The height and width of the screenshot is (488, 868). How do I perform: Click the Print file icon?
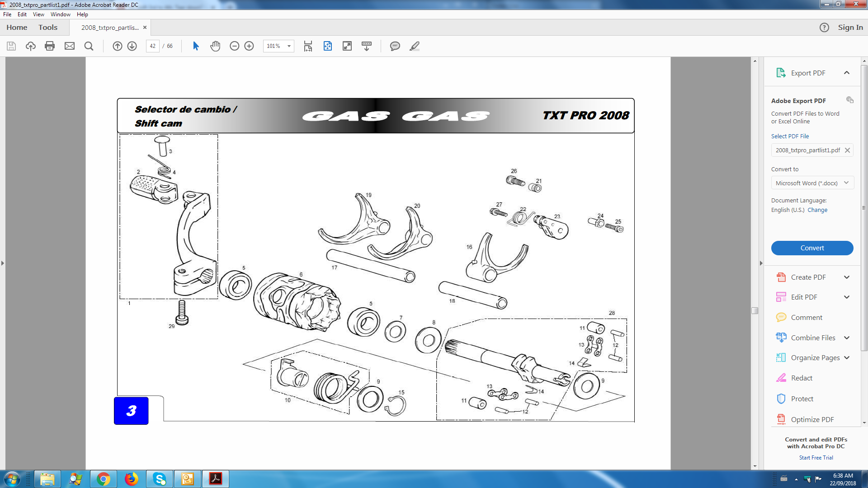(x=50, y=46)
